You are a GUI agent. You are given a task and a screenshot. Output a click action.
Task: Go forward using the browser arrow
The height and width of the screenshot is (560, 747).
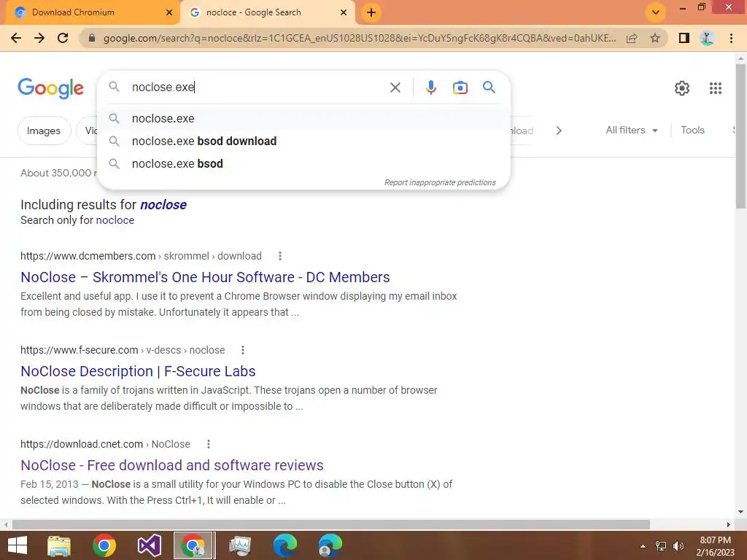[x=39, y=38]
